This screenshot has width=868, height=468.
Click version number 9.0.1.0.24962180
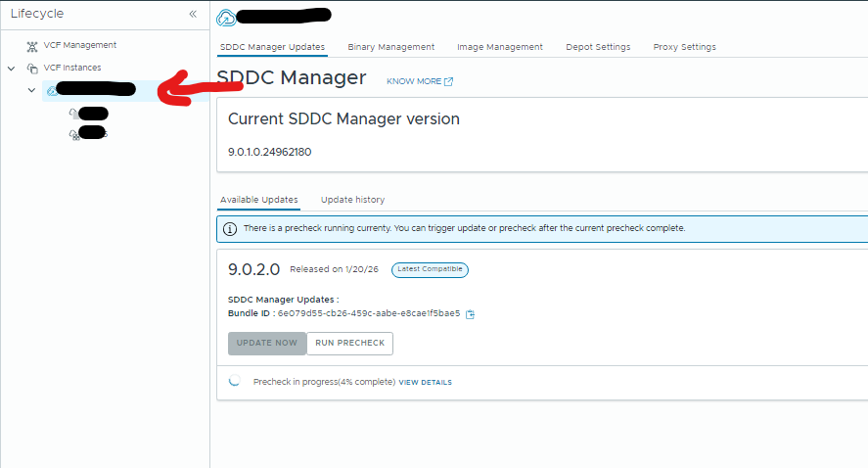click(x=269, y=152)
